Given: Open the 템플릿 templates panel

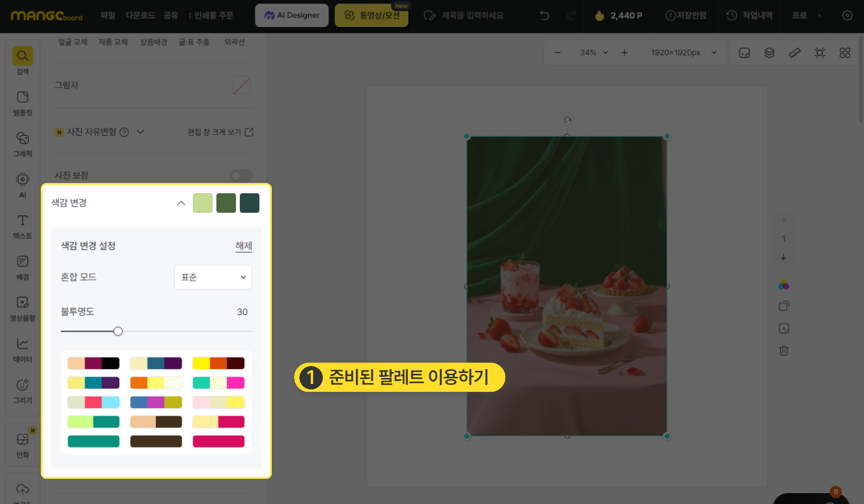Looking at the screenshot, I should click(23, 103).
